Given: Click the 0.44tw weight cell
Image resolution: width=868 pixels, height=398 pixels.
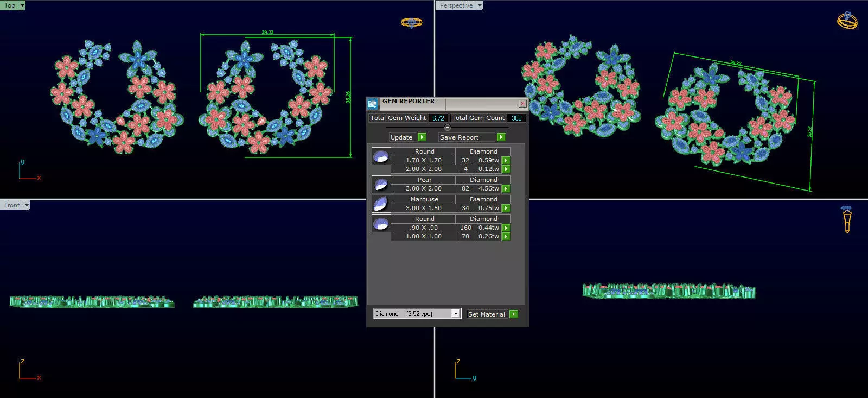Looking at the screenshot, I should (x=488, y=228).
